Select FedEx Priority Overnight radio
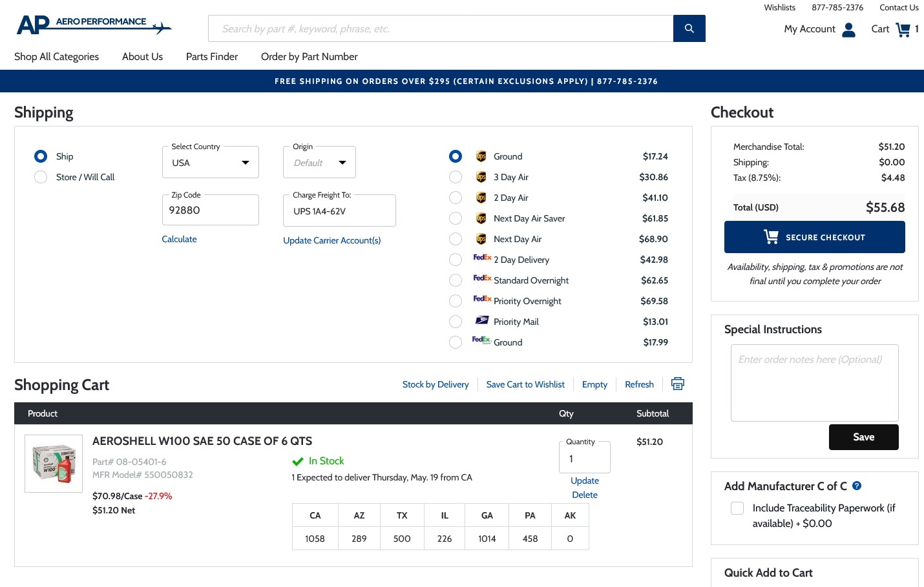Viewport: 924px width, 587px height. (456, 301)
